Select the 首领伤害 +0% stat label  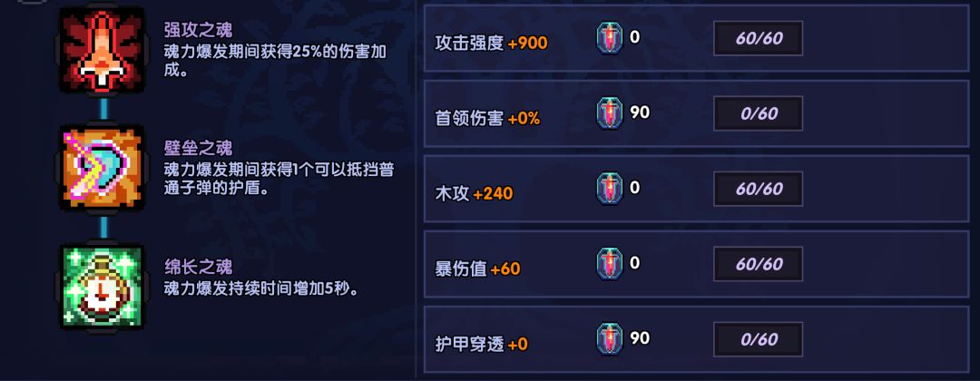click(x=487, y=118)
